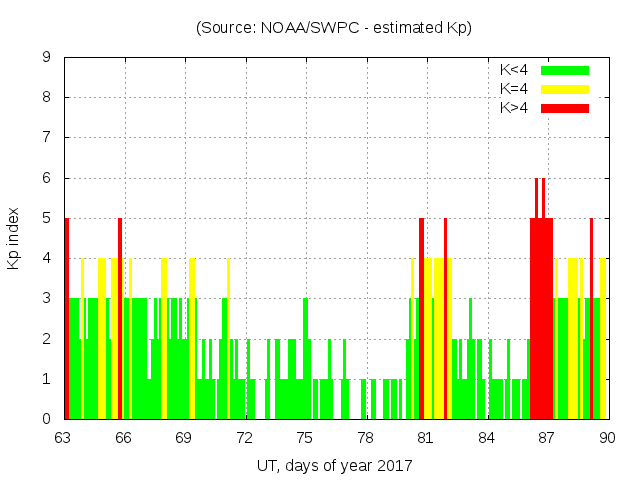The height and width of the screenshot is (480, 640).
Task: Click the y-axis tick label 0
Action: click(46, 419)
